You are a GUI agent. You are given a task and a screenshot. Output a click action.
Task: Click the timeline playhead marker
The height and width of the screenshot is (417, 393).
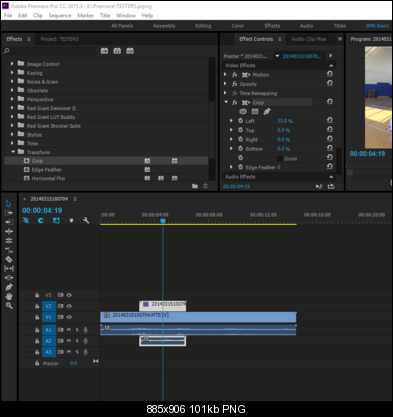tap(163, 221)
